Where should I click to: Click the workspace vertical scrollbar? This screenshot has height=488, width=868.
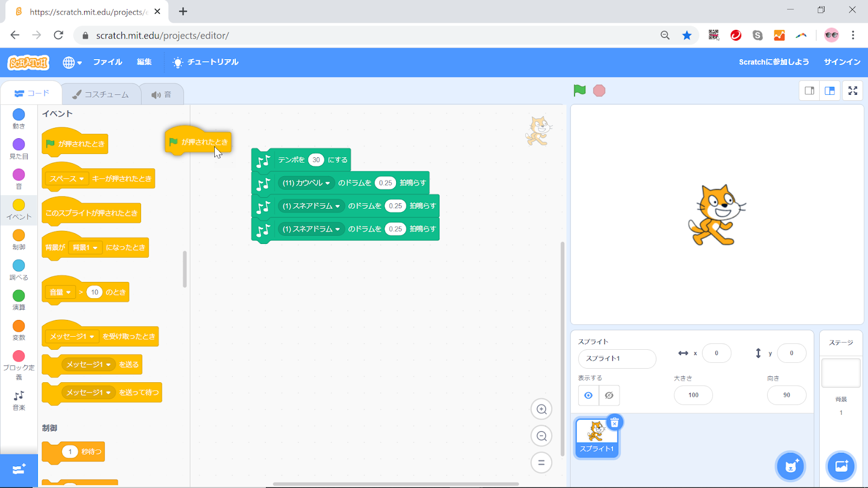click(x=563, y=349)
